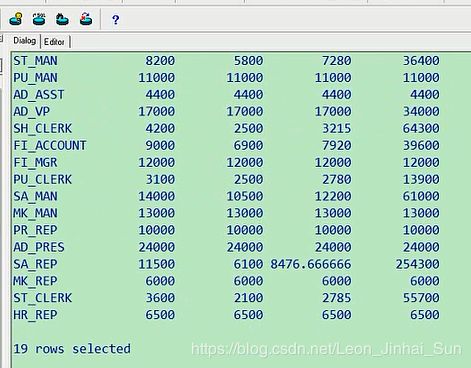
Task: Click the value 7920 in FI_ACCOUNT row
Action: coord(337,145)
